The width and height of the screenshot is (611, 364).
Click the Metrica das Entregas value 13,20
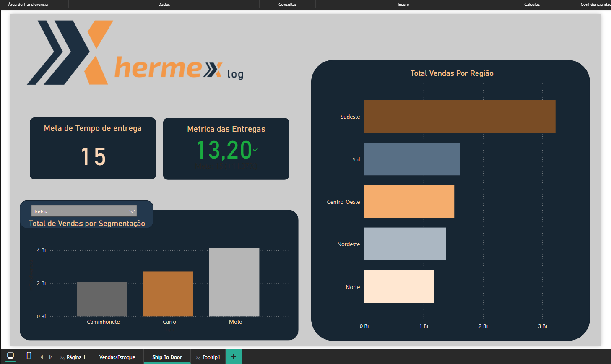point(224,150)
